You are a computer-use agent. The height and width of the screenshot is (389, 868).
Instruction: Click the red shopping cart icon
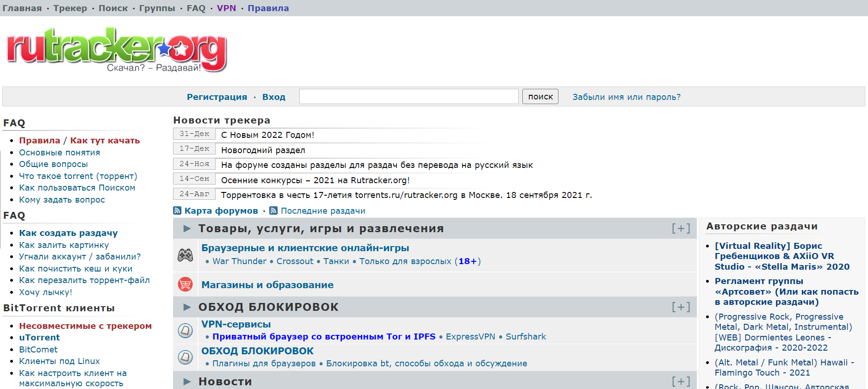(186, 284)
